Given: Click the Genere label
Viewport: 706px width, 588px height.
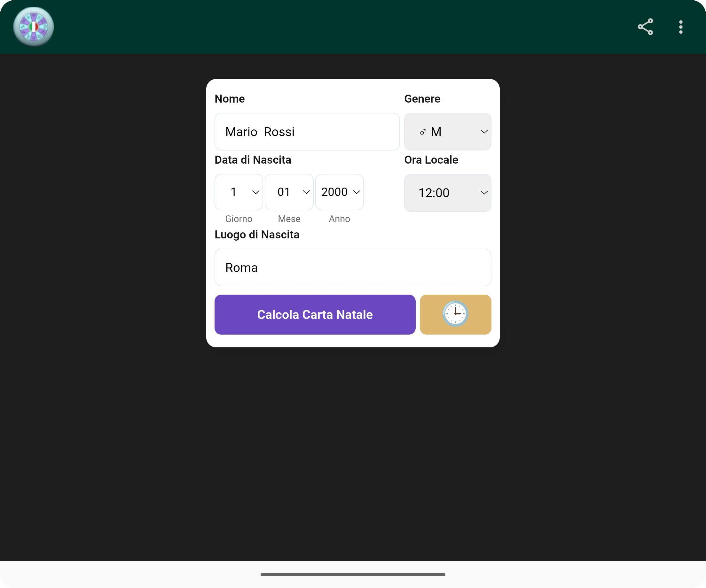Looking at the screenshot, I should pos(422,99).
